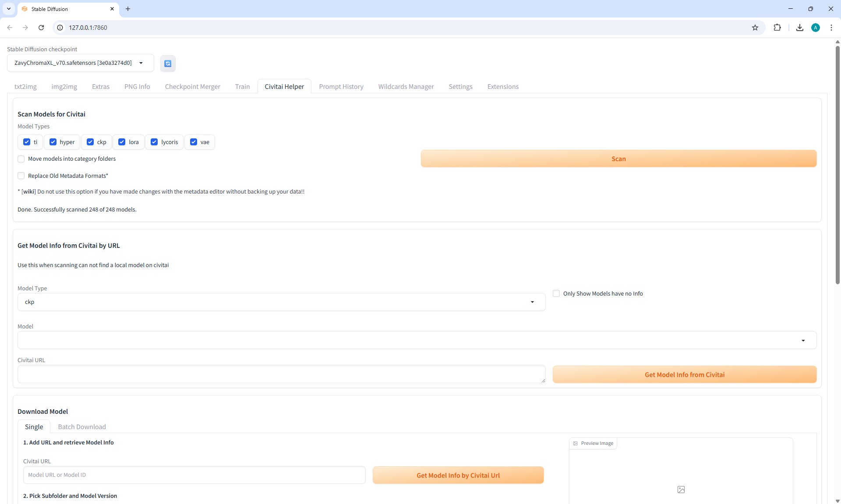The image size is (841, 504).
Task: Bookmark this page with the star icon
Action: click(755, 28)
